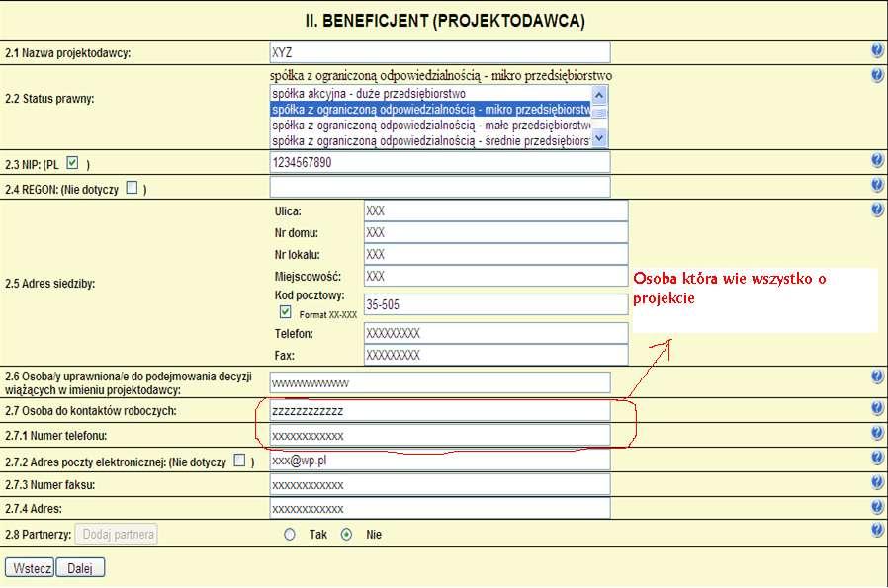Open help for 2.5 Adres siedziby

pos(877,210)
